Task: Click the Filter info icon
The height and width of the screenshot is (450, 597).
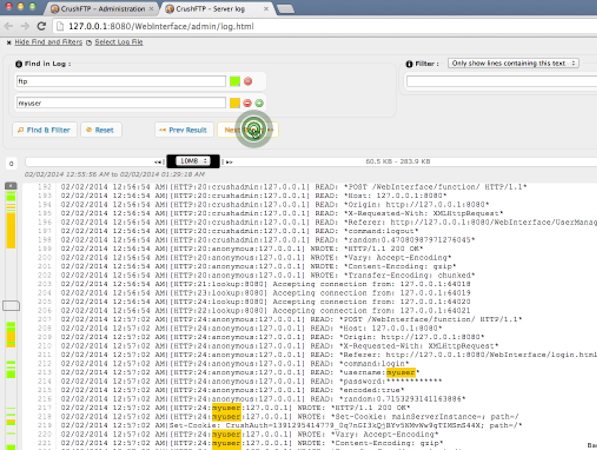Action: point(409,64)
